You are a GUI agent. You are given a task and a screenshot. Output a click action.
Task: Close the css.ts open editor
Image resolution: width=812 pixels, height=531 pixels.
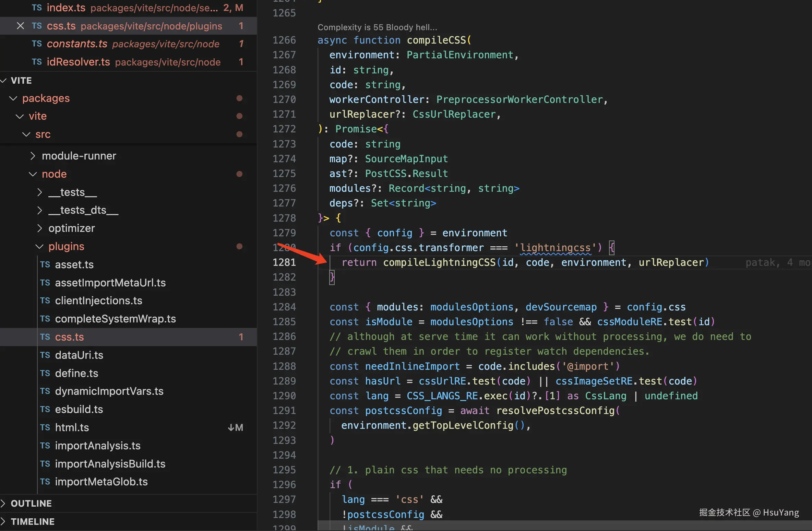pos(20,26)
